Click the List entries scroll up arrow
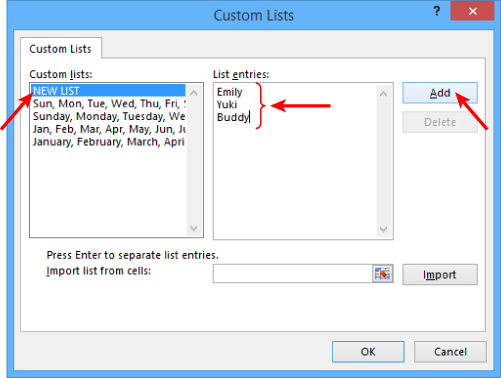This screenshot has width=501, height=378. [383, 94]
